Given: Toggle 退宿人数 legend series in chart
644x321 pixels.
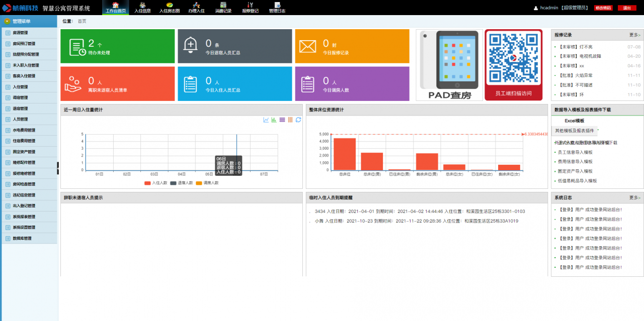Looking at the screenshot, I should 182,183.
